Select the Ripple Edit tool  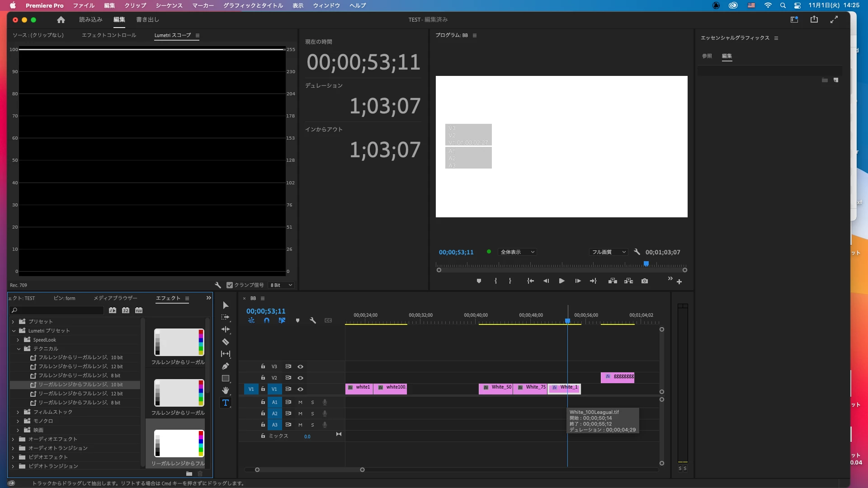226,330
